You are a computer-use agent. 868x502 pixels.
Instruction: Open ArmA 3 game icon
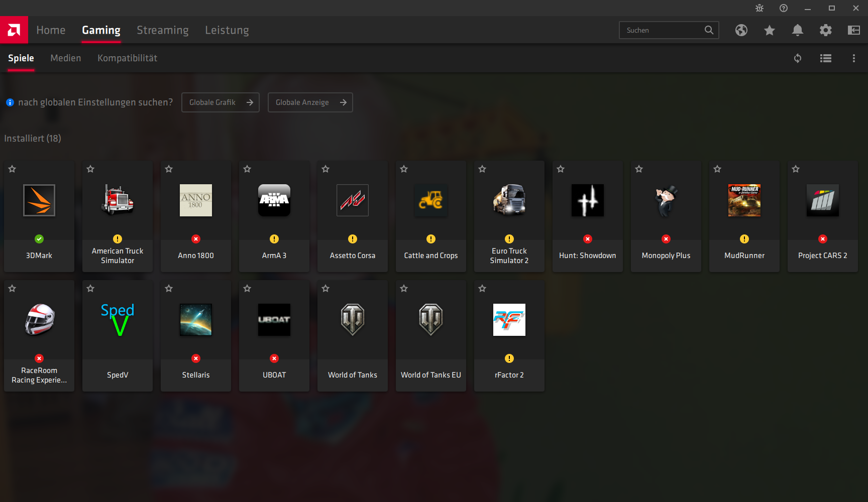click(274, 200)
